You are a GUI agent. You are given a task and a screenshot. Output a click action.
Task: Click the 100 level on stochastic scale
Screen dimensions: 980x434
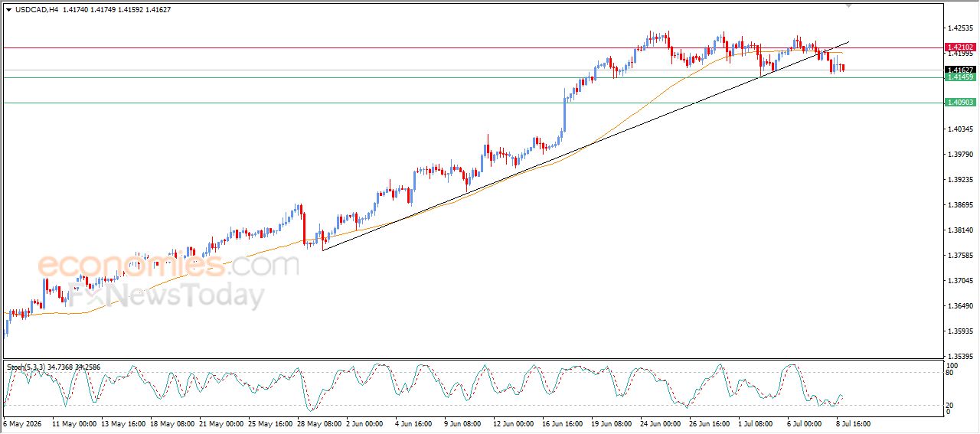[x=952, y=367]
